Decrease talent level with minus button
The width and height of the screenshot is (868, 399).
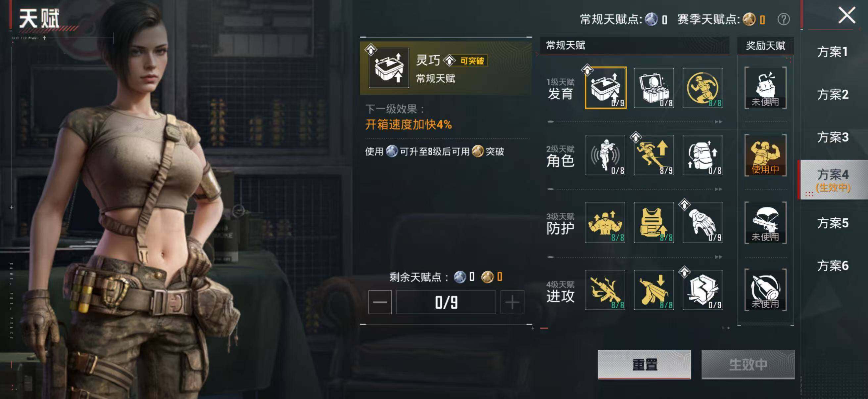[x=380, y=302]
